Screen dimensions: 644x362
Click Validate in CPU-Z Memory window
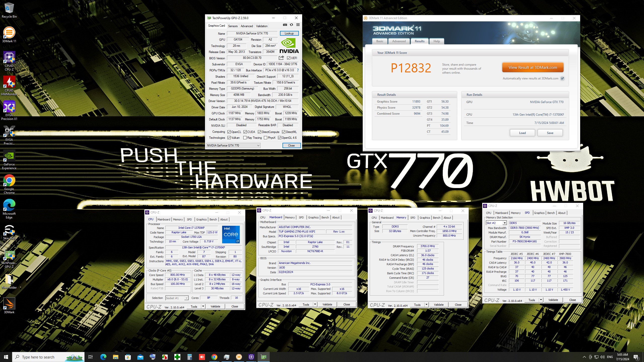[439, 305]
